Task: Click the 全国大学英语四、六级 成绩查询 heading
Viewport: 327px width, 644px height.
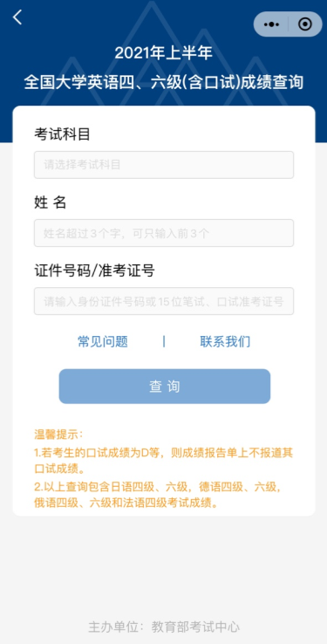Action: (x=164, y=83)
